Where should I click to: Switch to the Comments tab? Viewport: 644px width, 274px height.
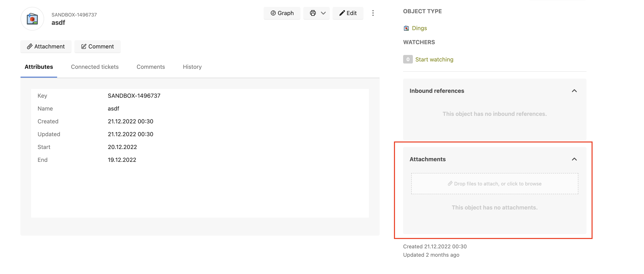(x=151, y=67)
